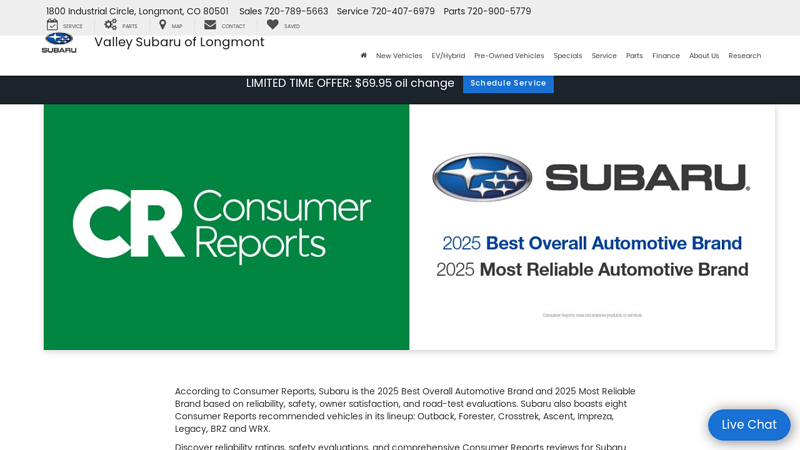Screen dimensions: 800x450
Task: Click the Service calendar icon
Action: 52,24
